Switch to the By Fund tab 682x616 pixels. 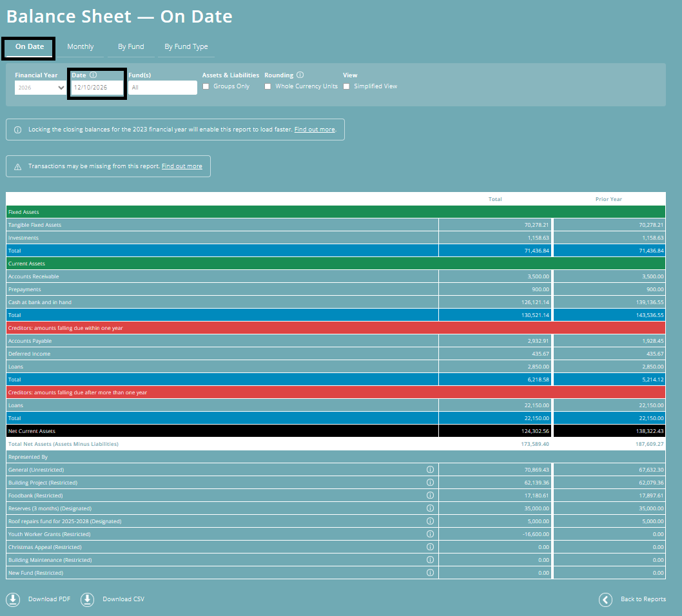click(131, 46)
